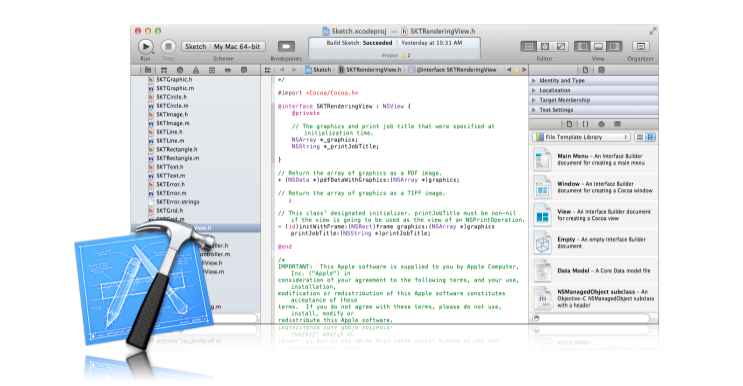Screen dimensions: 743x386
Task: Select the NSManagedObject subclass template
Action: tap(593, 298)
